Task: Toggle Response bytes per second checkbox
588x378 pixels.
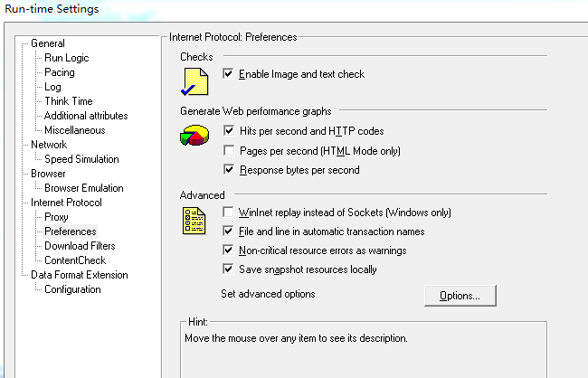Action: [228, 170]
